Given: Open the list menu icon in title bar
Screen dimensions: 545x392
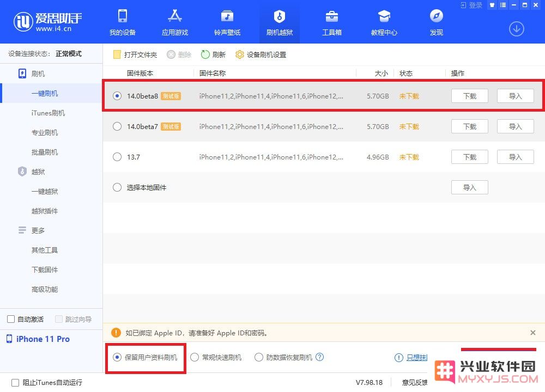Looking at the screenshot, I should pos(502,5).
